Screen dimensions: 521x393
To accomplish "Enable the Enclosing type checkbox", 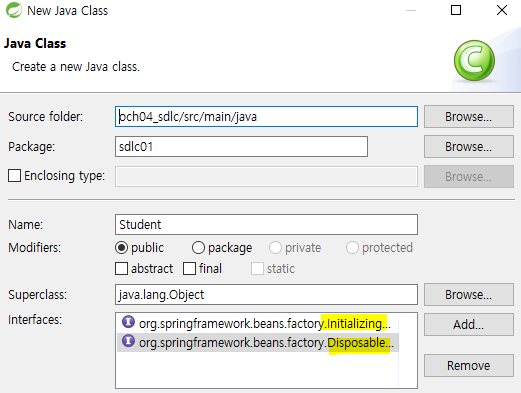I will click(x=14, y=175).
